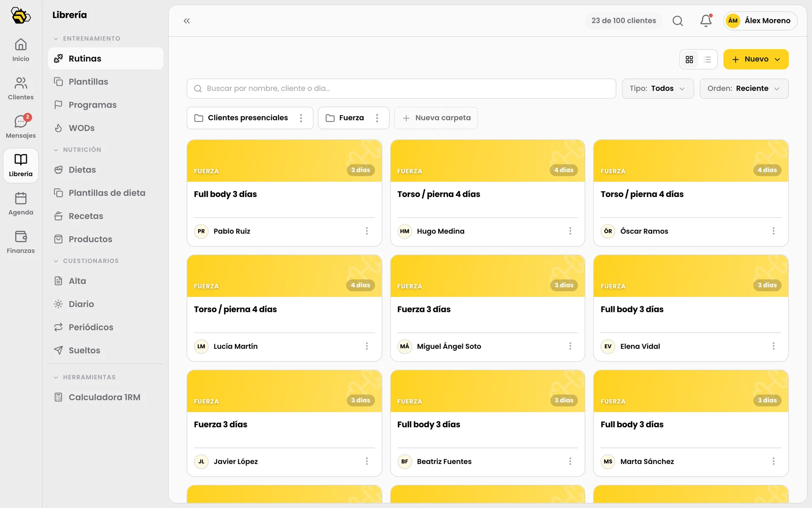Collapse sidebar with double chevron icon
This screenshot has width=812, height=508.
pos(187,21)
